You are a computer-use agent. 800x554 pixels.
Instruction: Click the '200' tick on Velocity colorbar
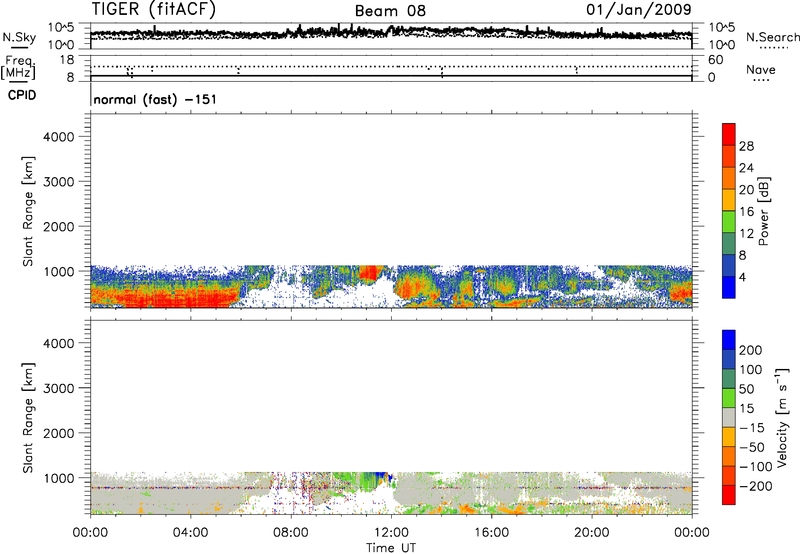coord(751,350)
